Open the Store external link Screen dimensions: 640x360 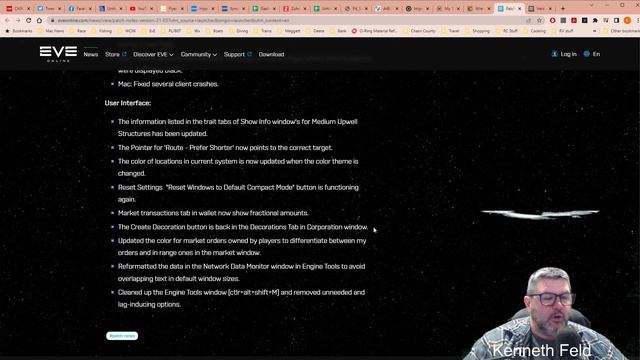click(x=116, y=54)
